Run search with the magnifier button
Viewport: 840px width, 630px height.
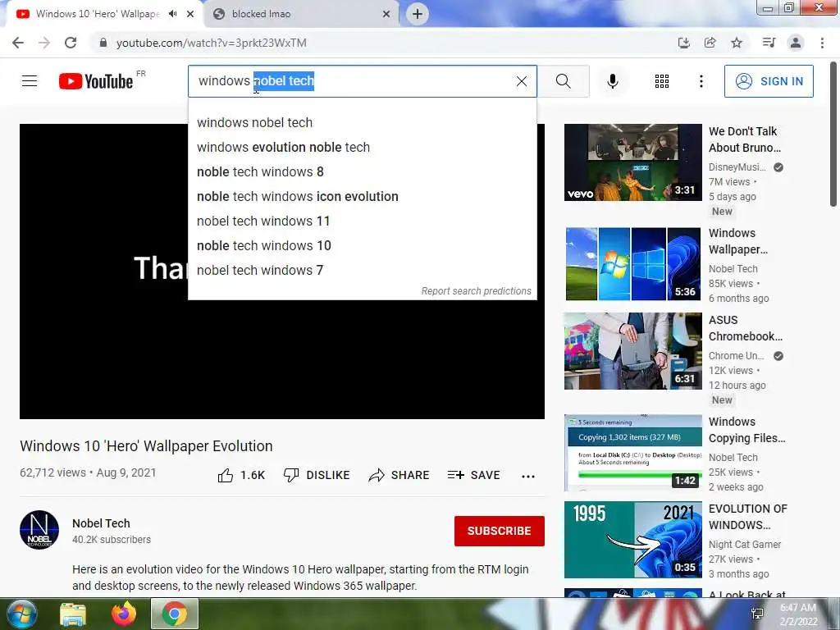(x=563, y=81)
